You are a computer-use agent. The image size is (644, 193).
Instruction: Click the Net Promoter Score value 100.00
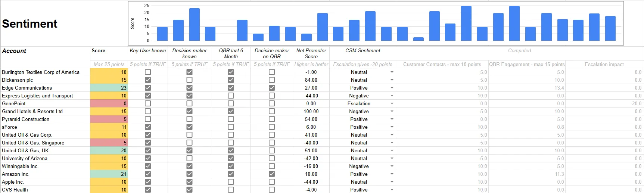click(311, 111)
